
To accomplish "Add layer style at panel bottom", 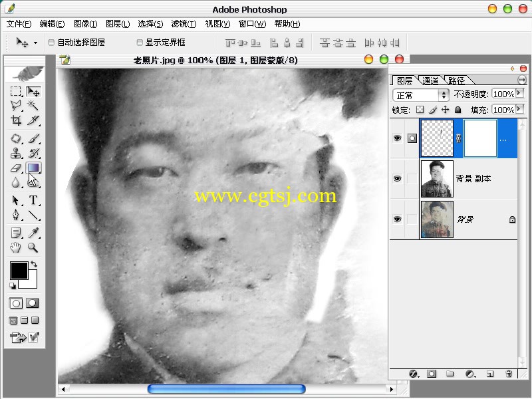I will click(413, 374).
